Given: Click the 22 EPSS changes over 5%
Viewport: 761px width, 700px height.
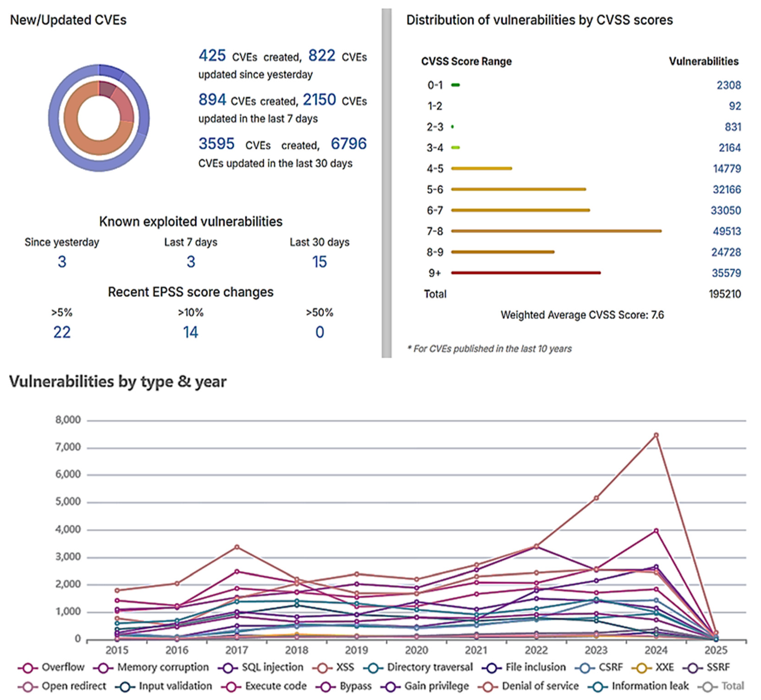Looking at the screenshot, I should (x=62, y=332).
